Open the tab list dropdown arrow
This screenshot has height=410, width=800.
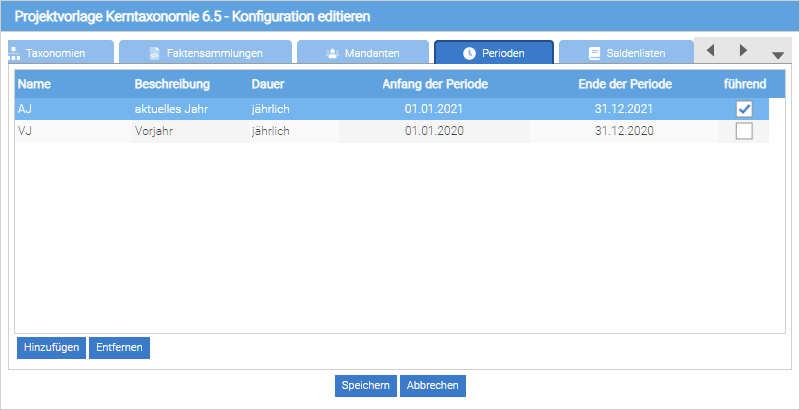pos(778,55)
